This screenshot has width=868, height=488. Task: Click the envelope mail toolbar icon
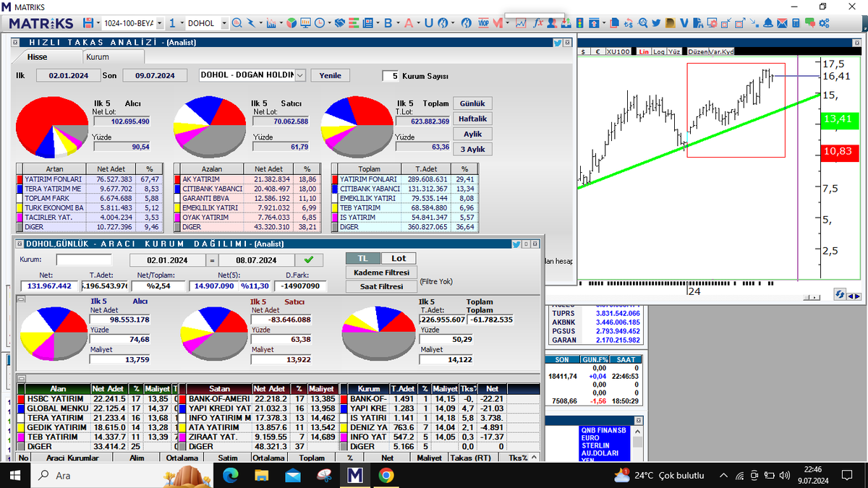point(782,23)
